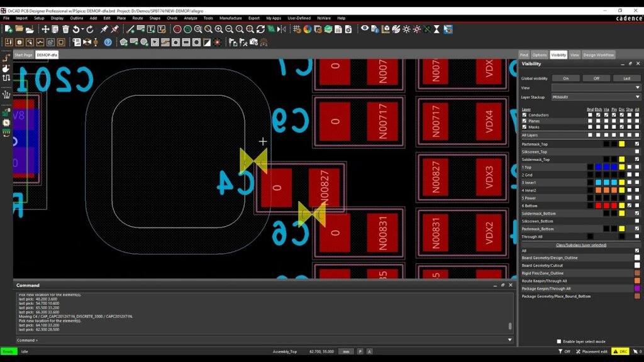The height and width of the screenshot is (362, 644).
Task: Click the hourglass toolbar icon
Action: 437,29
